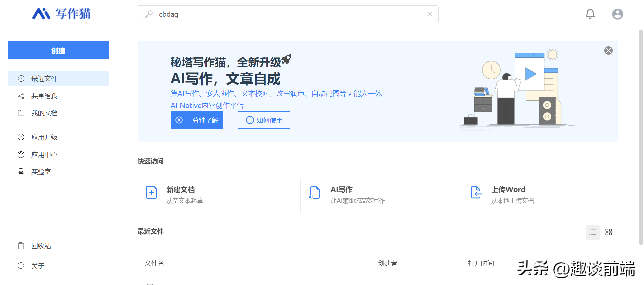Click the 文件名 column header
The width and height of the screenshot is (644, 285).
pyautogui.click(x=154, y=263)
